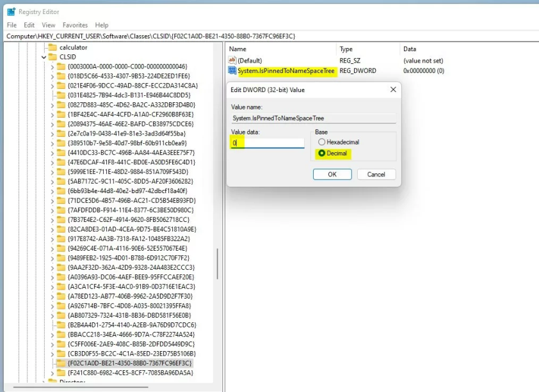
Task: Click folder icon of {6bb93b4e-44d8-40e2-bd97-42dbcf18a40f}
Action: (61, 191)
